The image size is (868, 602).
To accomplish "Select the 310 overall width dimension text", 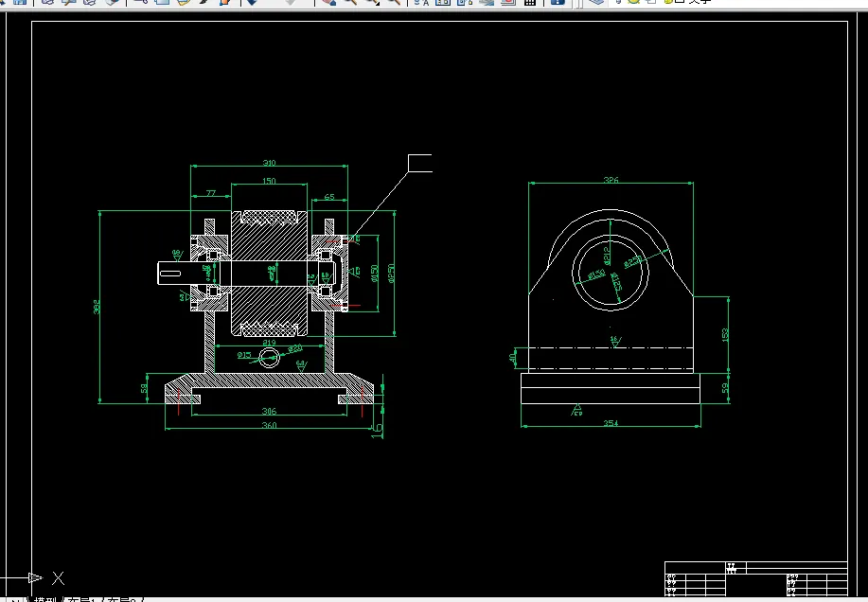I will 269,163.
